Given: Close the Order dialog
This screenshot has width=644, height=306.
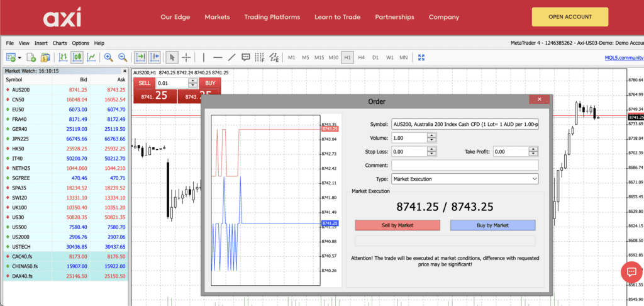Looking at the screenshot, I should [539, 99].
